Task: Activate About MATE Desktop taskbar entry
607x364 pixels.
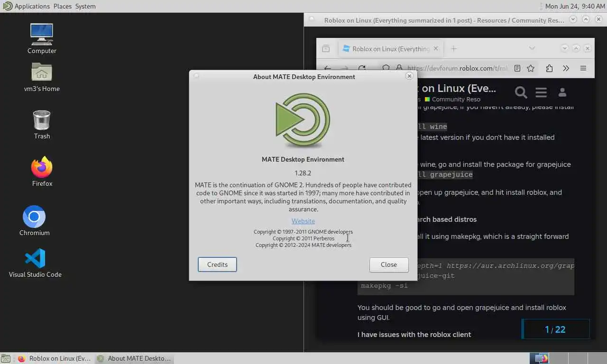Action: tap(134, 358)
